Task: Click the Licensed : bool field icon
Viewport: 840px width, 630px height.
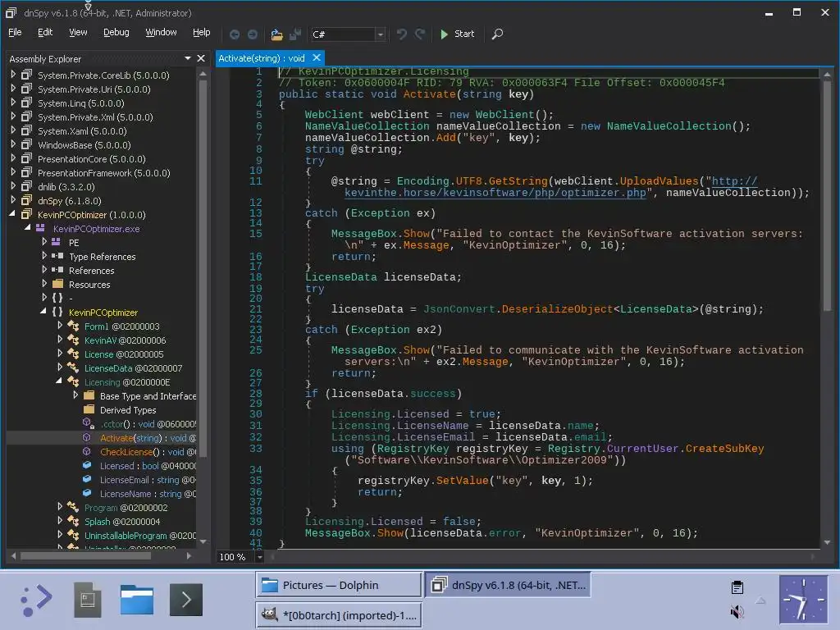Action: [87, 466]
